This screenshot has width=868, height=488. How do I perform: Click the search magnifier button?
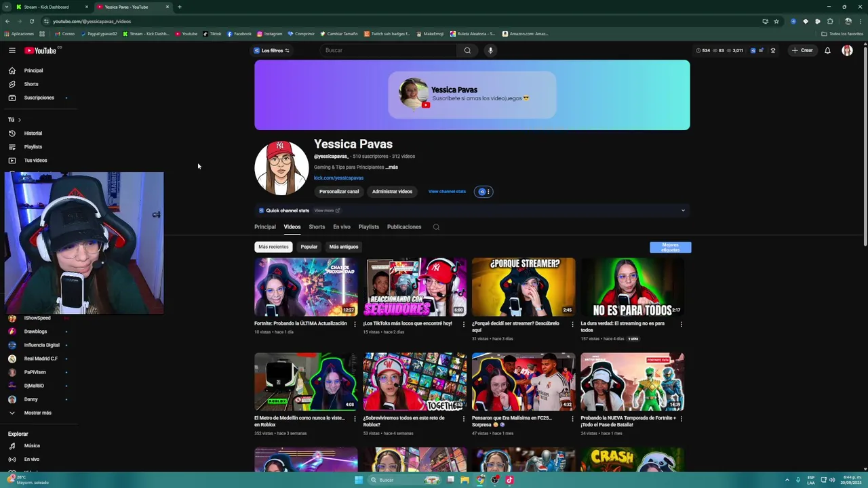click(x=467, y=50)
